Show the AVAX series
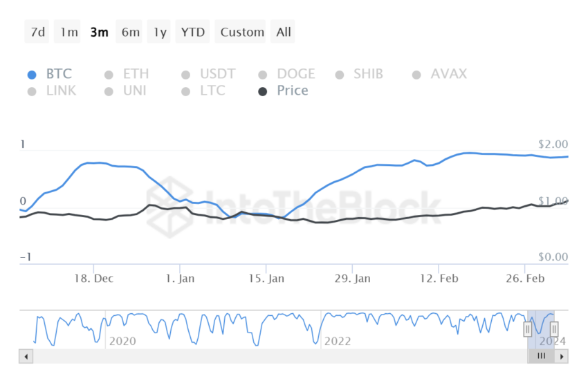Viewport: 588px width, 392px height. coord(439,74)
